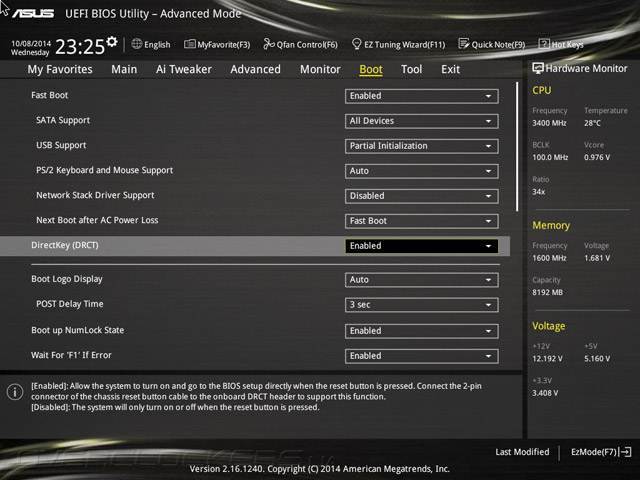Click the EzMode exit arrow icon
The width and height of the screenshot is (640, 480).
tap(625, 452)
